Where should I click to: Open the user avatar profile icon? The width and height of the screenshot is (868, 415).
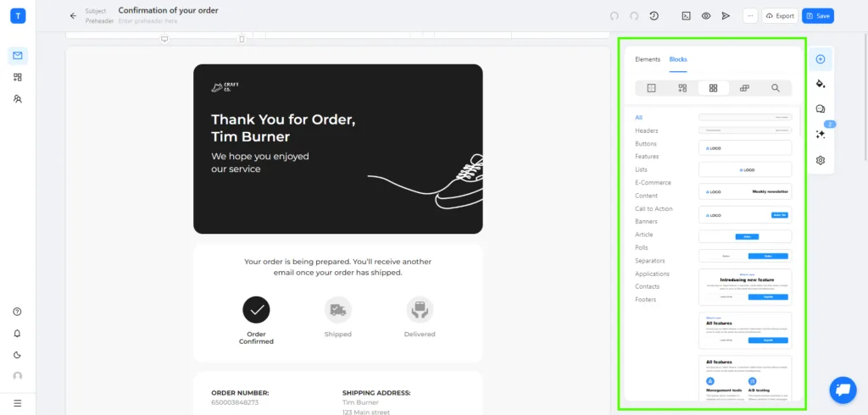(x=18, y=376)
